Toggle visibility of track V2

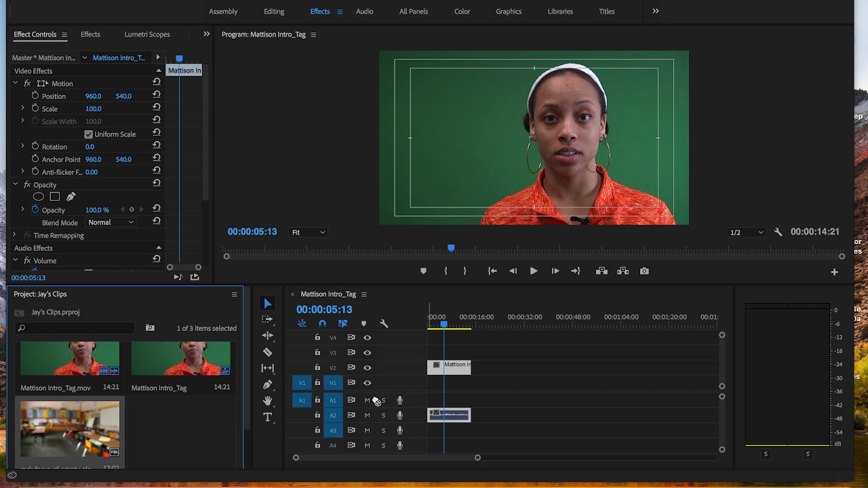coord(368,367)
